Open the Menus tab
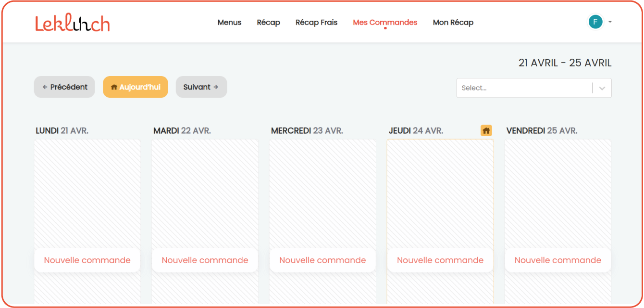The width and height of the screenshot is (644, 308). point(229,22)
